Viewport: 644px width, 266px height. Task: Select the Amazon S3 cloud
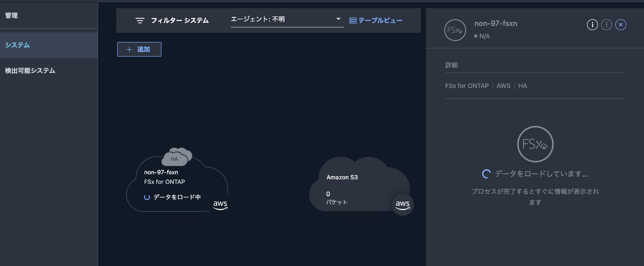click(359, 184)
